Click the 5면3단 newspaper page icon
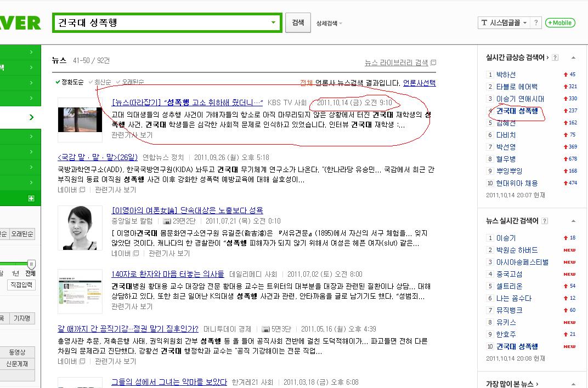 tap(265, 329)
